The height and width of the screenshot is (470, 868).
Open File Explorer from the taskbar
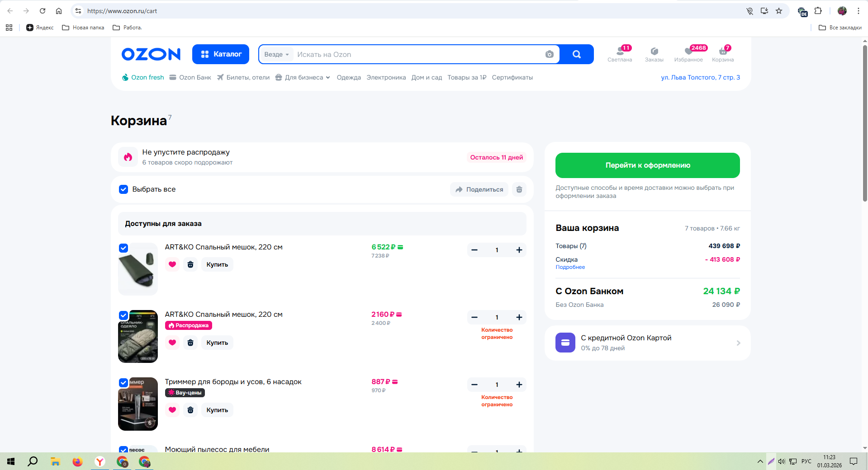pyautogui.click(x=55, y=461)
